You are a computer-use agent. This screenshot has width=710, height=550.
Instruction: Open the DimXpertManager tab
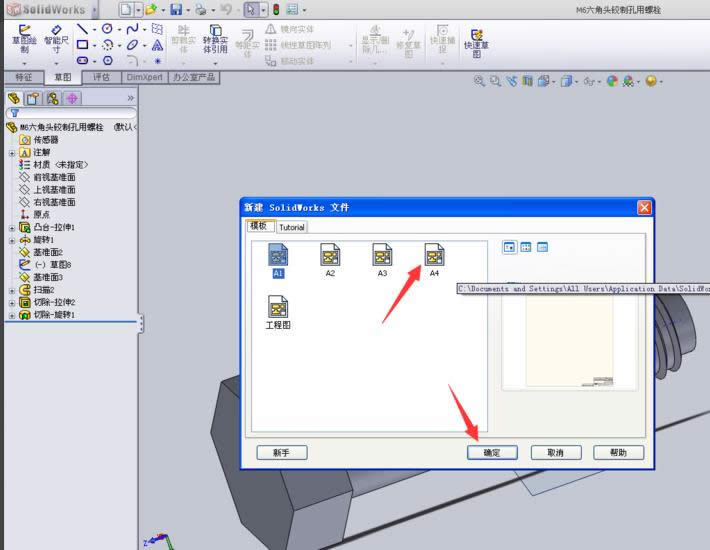click(72, 98)
